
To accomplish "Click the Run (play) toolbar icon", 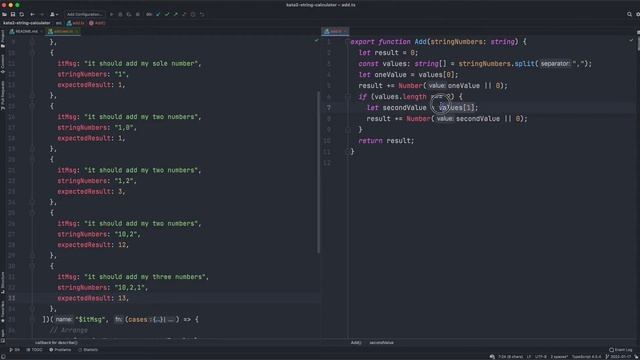I will point(111,14).
